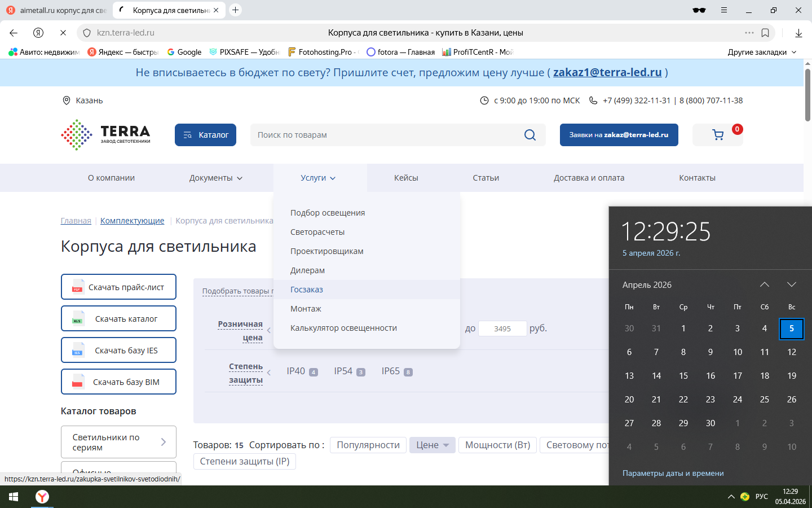Select the IP40 protection filter
Screen dimensions: 812x508
click(296, 371)
